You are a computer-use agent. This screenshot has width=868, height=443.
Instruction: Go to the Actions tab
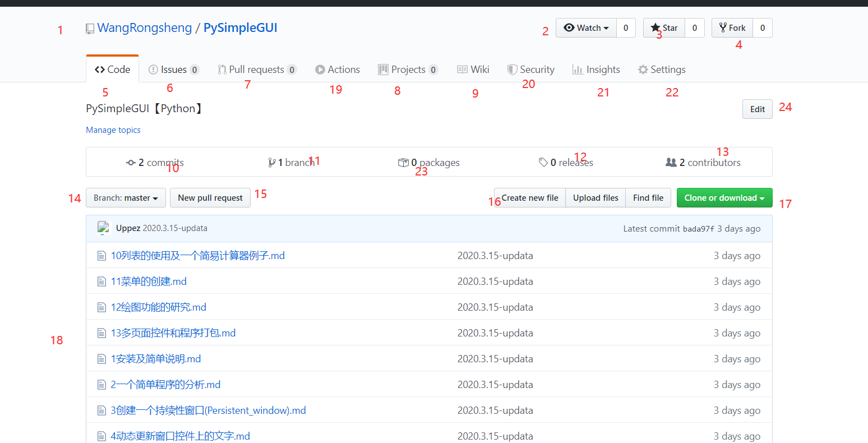point(338,70)
